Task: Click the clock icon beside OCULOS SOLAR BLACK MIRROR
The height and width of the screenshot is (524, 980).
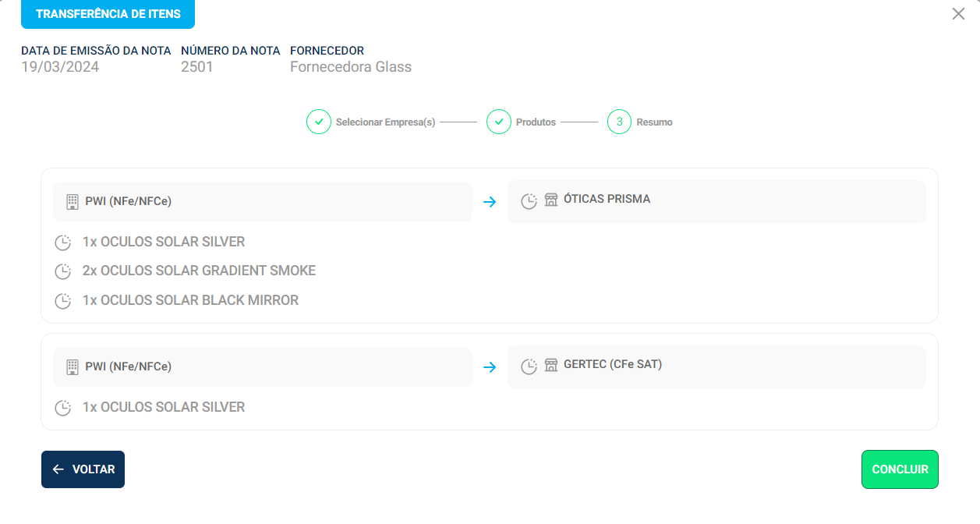Action: (63, 300)
